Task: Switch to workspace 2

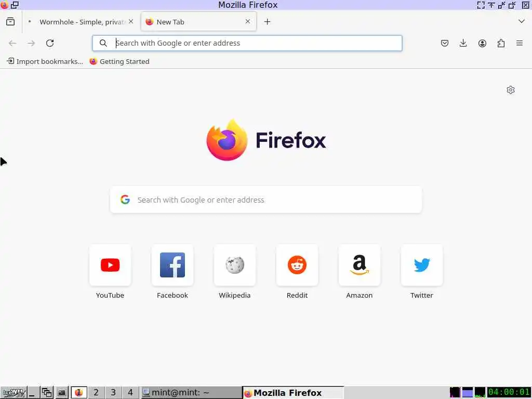Action: click(x=96, y=393)
